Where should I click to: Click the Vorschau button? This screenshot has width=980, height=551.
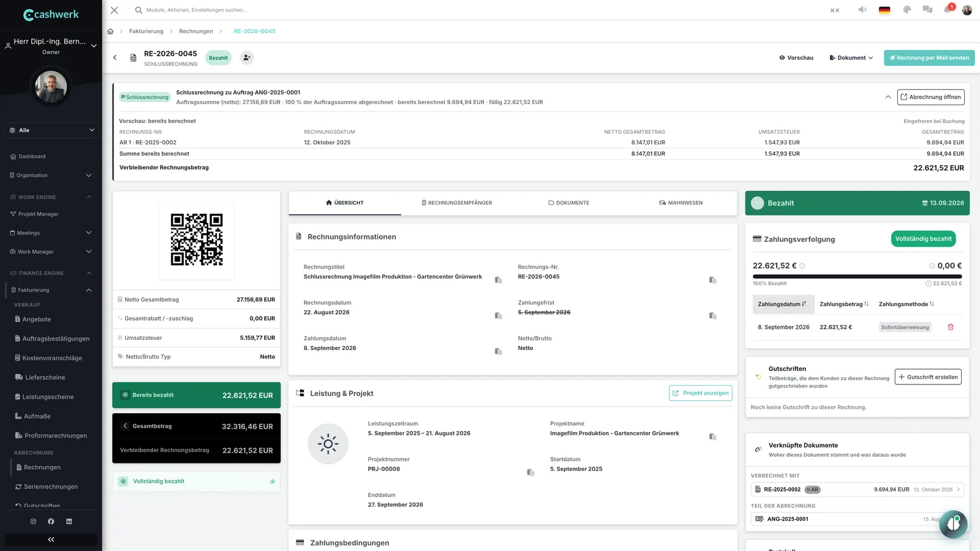coord(796,58)
